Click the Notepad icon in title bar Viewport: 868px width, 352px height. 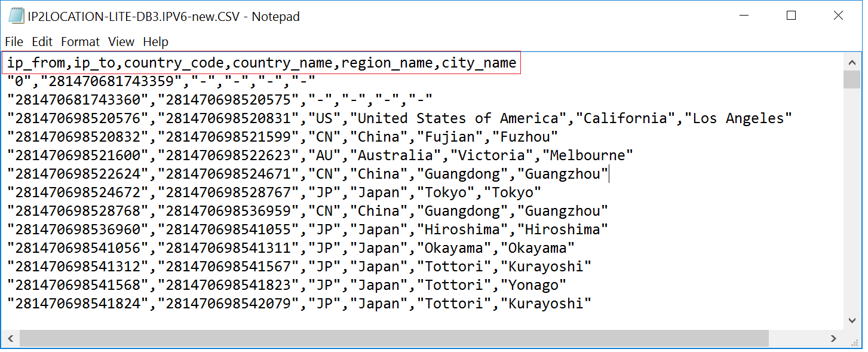pyautogui.click(x=16, y=16)
